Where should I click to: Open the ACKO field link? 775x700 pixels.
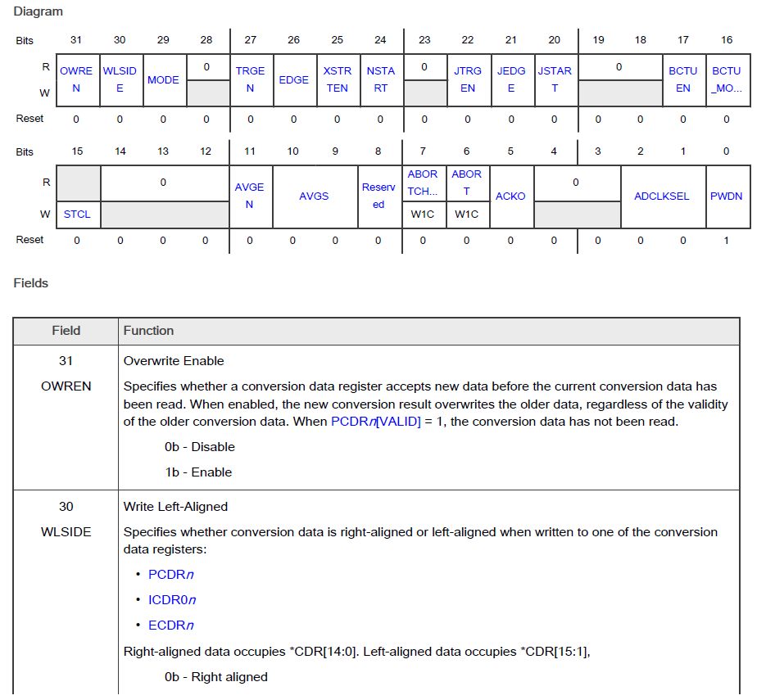(x=510, y=196)
